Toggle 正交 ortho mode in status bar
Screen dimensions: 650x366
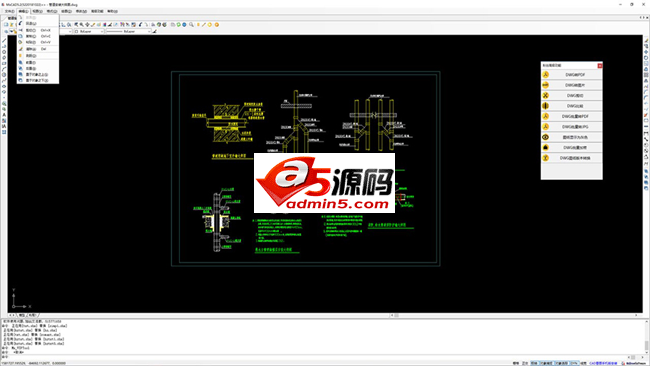point(525,363)
